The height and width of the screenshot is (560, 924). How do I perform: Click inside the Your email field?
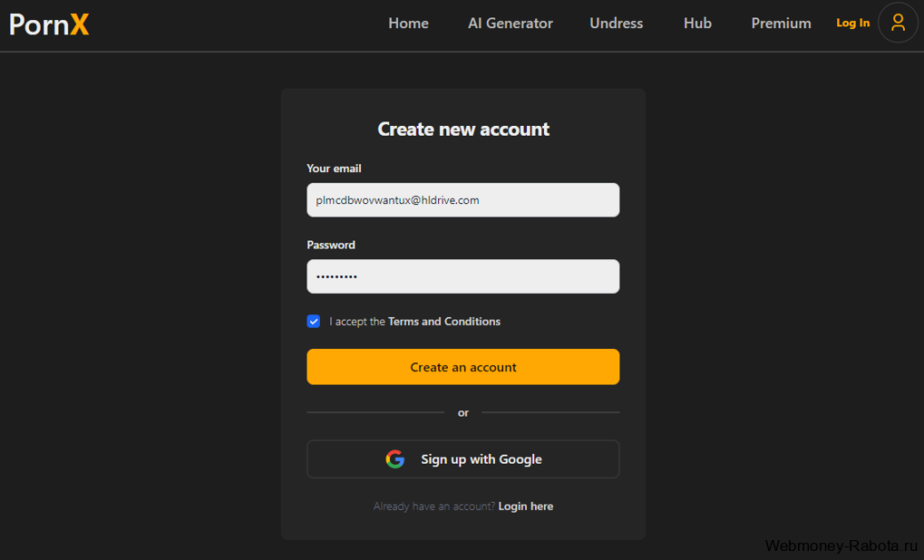tap(463, 199)
